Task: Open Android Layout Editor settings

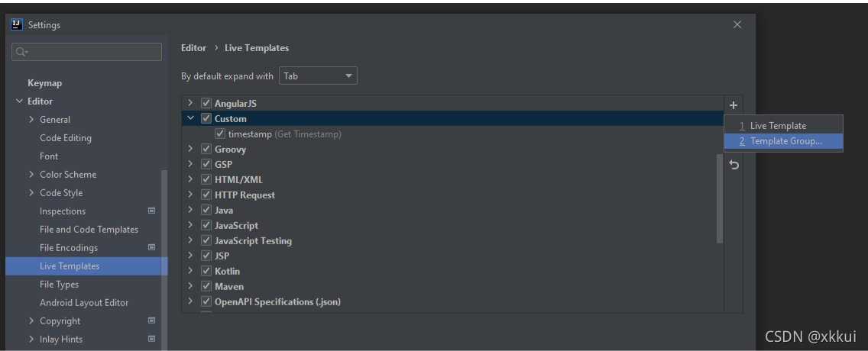Action: (x=84, y=302)
